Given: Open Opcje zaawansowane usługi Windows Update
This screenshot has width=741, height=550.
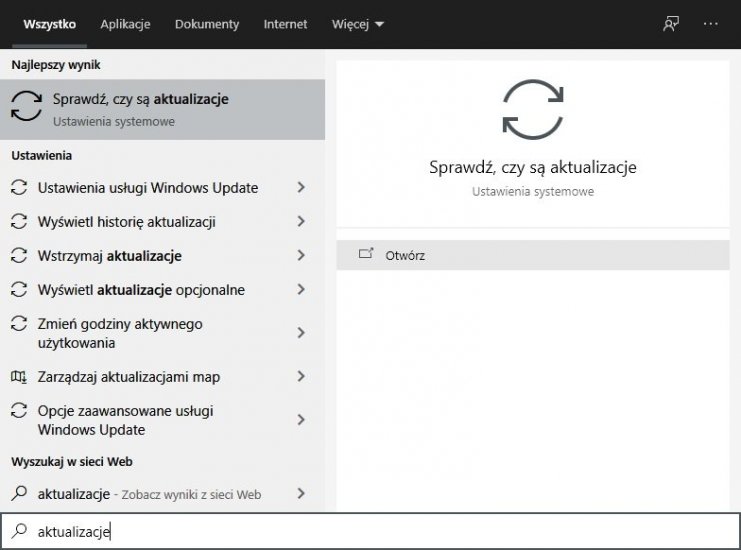Looking at the screenshot, I should point(125,420).
